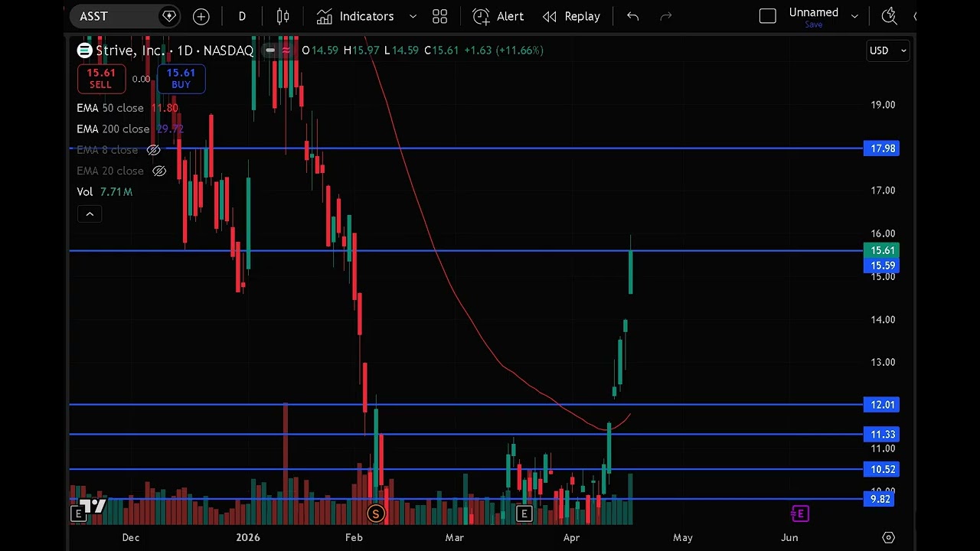Select the EMA 200 close indicator legend

point(113,129)
